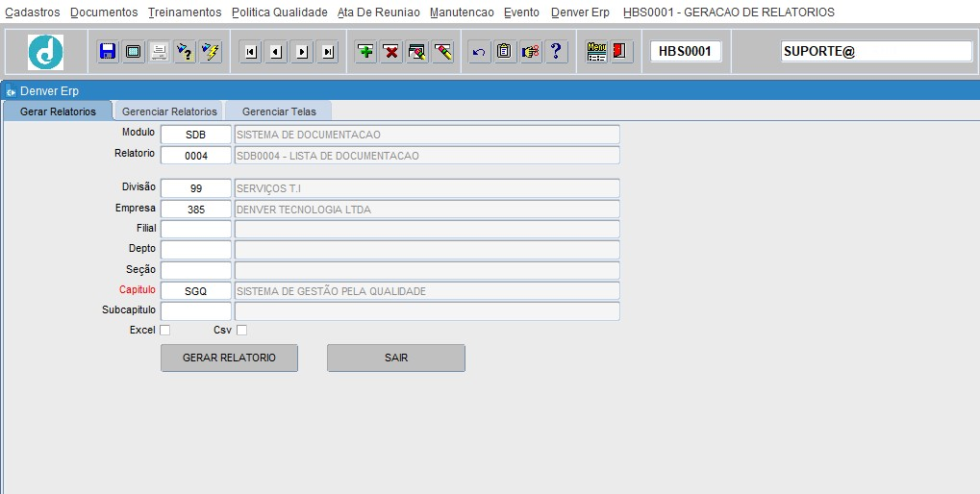Click the red X delete record icon

click(x=391, y=52)
